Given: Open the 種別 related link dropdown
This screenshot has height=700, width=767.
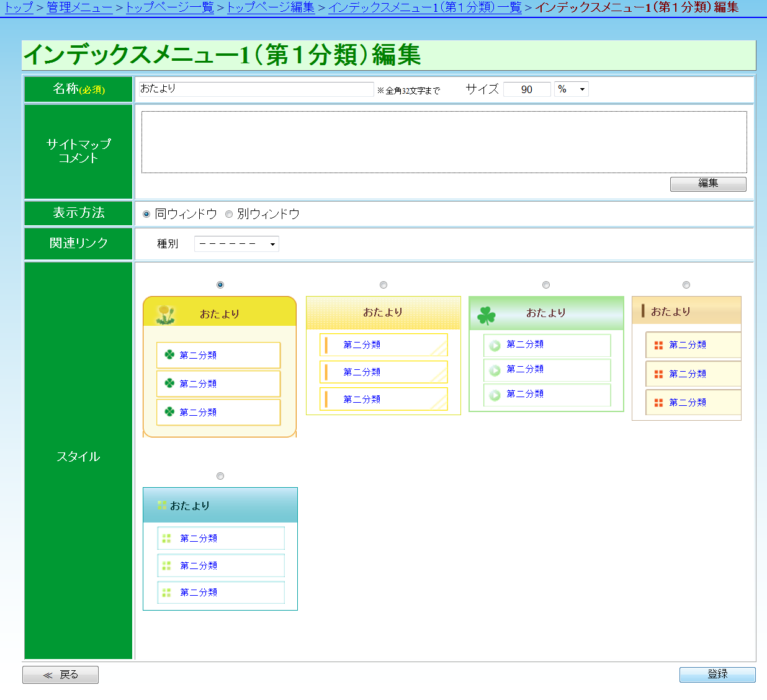Looking at the screenshot, I should pos(236,244).
